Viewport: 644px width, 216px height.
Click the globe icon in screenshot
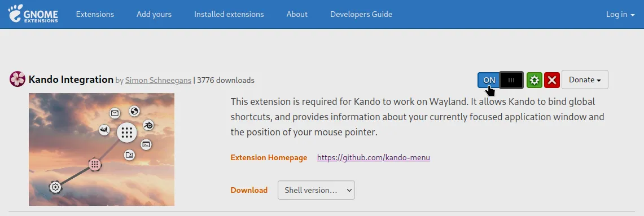(x=134, y=111)
